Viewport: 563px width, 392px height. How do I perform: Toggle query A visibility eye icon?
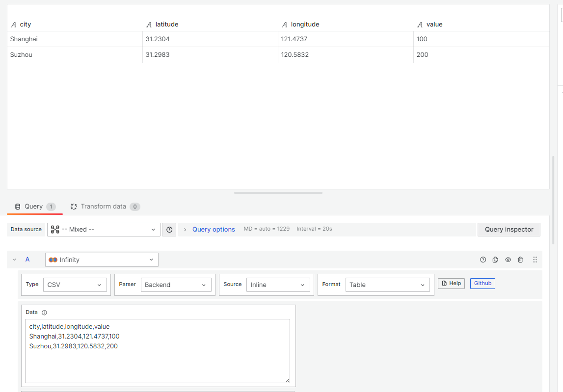(508, 260)
